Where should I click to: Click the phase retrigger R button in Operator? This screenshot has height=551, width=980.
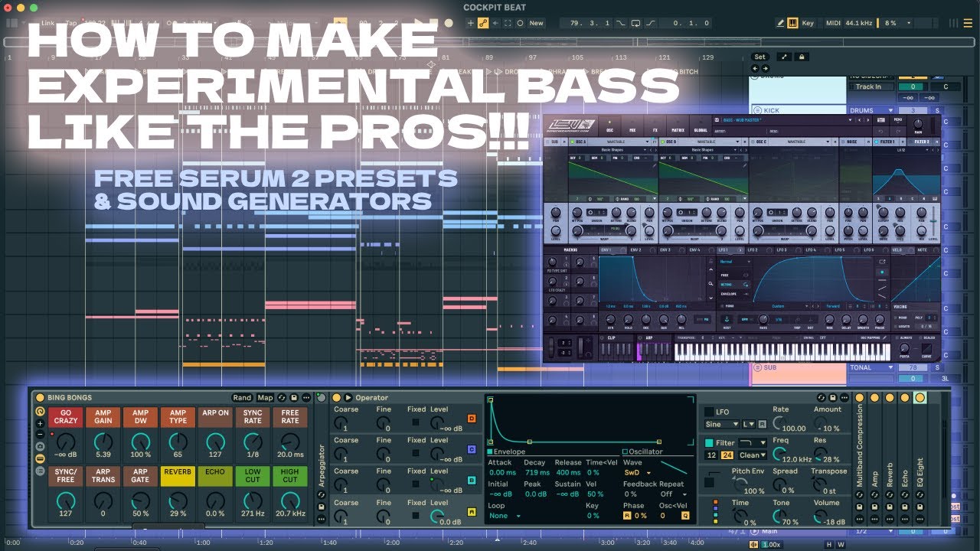coord(627,516)
